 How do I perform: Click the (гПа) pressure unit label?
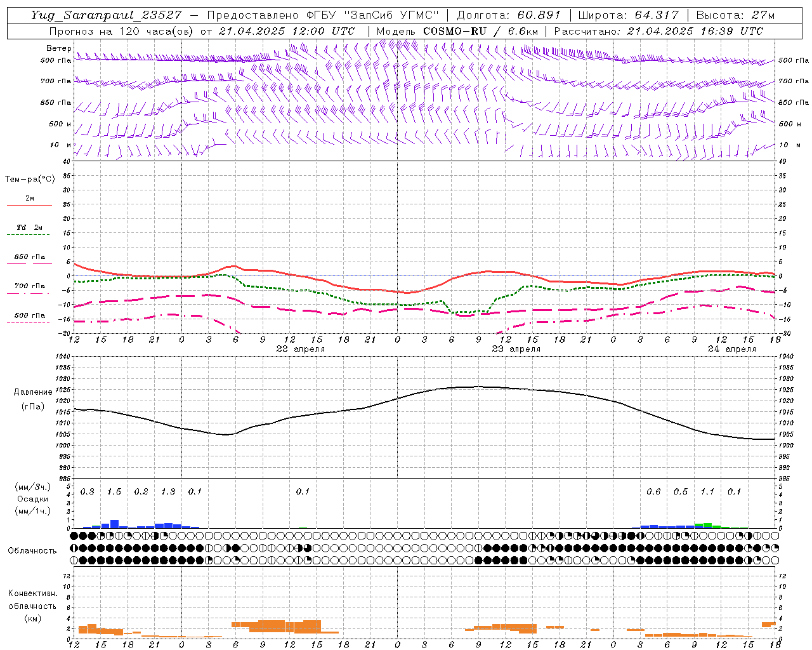[x=33, y=406]
